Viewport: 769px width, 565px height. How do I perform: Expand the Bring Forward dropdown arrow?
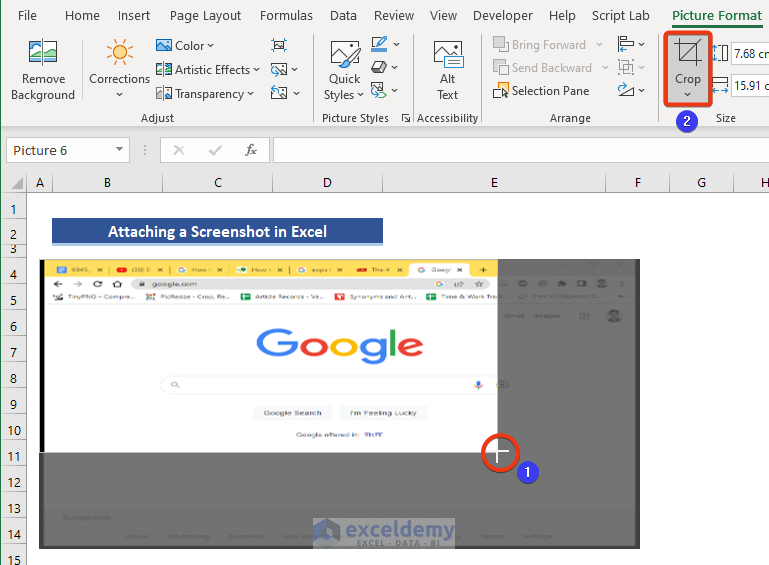pos(599,45)
